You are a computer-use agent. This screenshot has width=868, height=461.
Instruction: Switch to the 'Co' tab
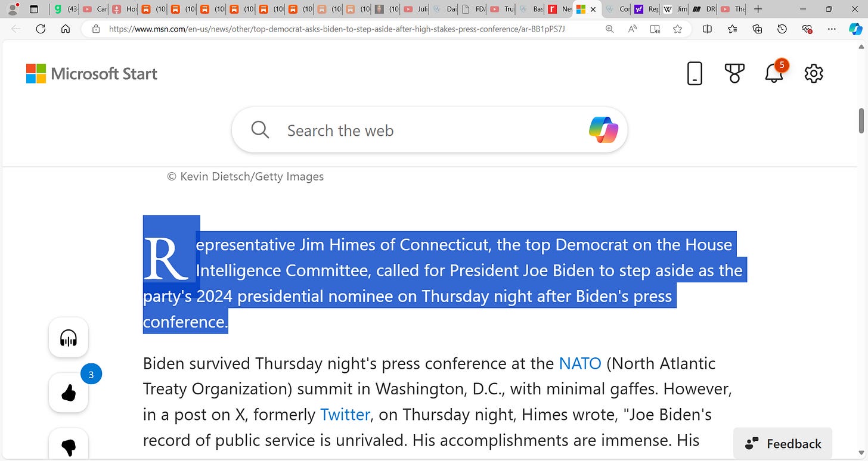618,9
